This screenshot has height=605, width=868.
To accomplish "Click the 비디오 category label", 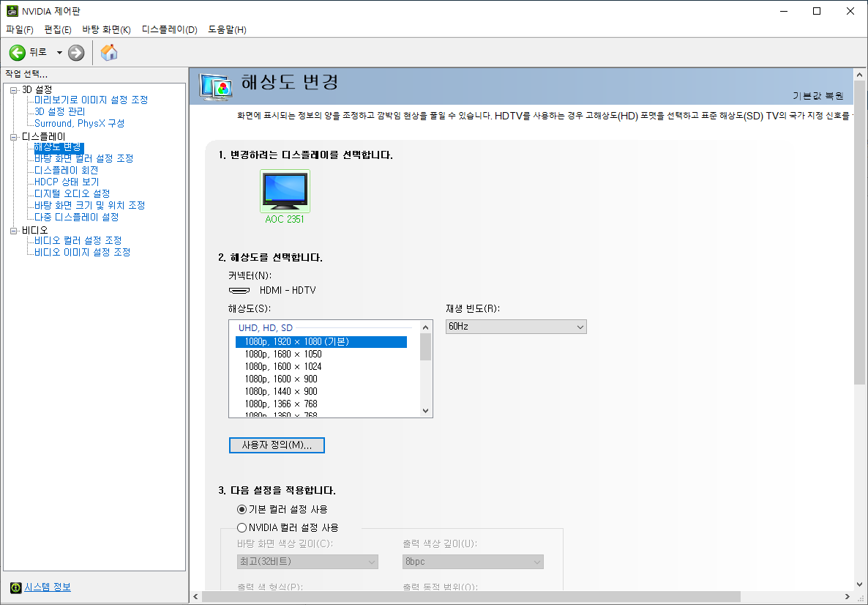I will pyautogui.click(x=35, y=231).
